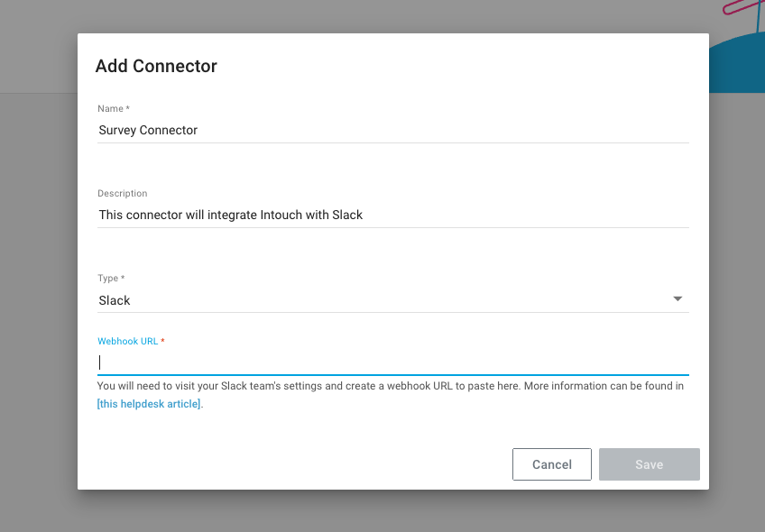This screenshot has width=765, height=532.
Task: Click the blue "Webhook URL *" label
Action: 127,342
